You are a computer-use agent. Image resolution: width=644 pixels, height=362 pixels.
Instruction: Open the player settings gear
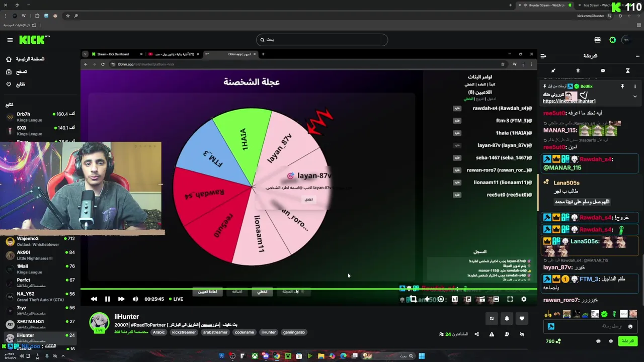[x=524, y=299]
